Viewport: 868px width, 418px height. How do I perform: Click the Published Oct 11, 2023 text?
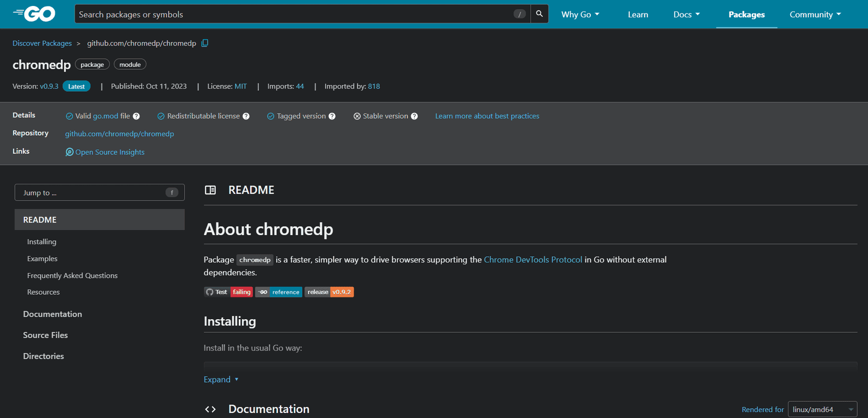(x=149, y=86)
